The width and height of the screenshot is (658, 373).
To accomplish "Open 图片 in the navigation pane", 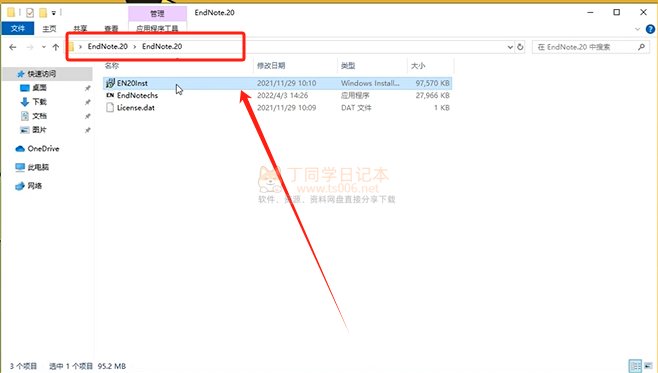I will [39, 130].
